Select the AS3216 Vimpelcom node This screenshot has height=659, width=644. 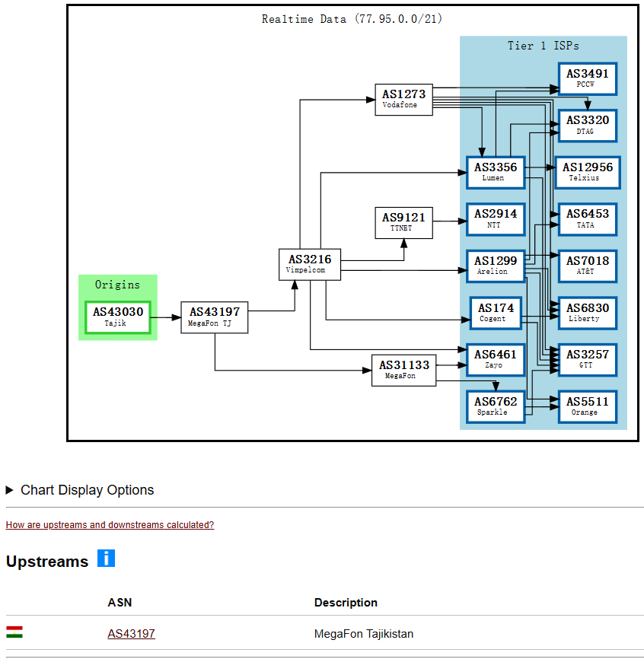(x=310, y=264)
